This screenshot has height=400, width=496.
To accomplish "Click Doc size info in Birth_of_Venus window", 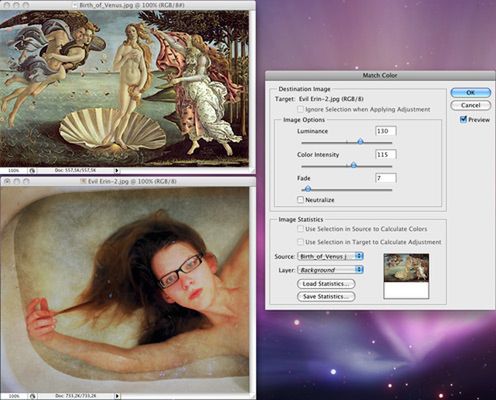I will tap(75, 170).
